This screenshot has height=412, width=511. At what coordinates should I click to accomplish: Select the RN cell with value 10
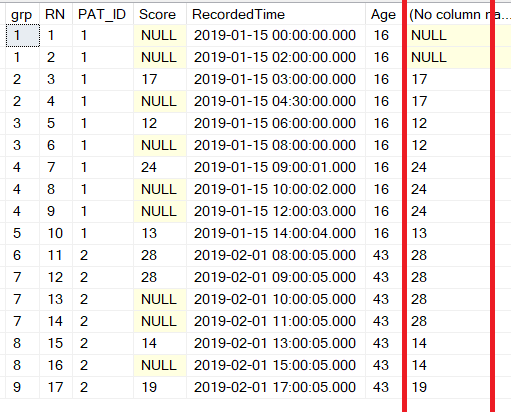coord(56,233)
